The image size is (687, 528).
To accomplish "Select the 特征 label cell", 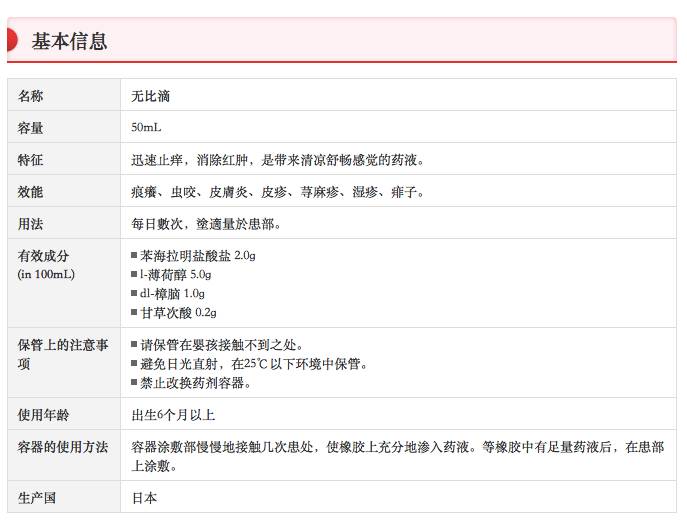I will [64, 159].
